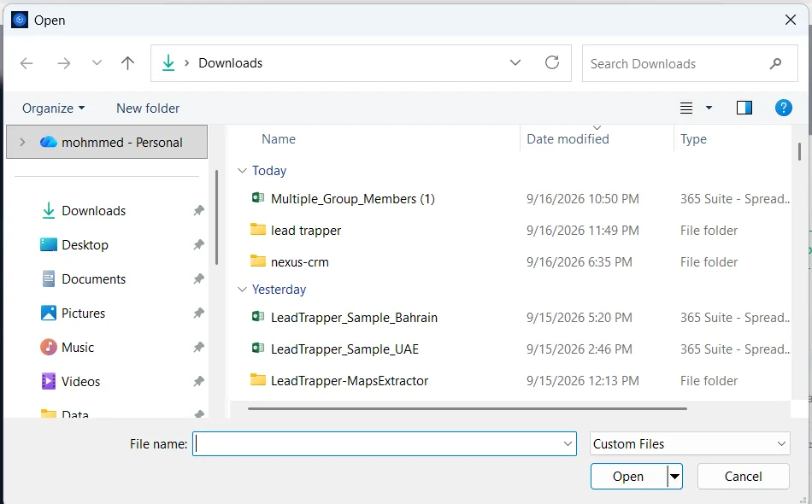Click date 9/15/2026 5:20 PM

(579, 317)
